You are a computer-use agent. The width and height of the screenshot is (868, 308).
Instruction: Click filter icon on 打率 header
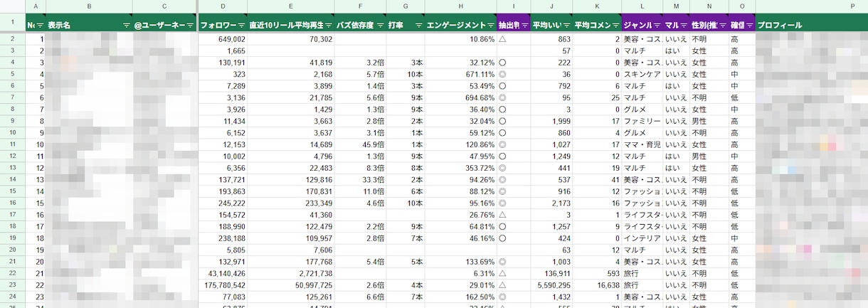point(418,25)
